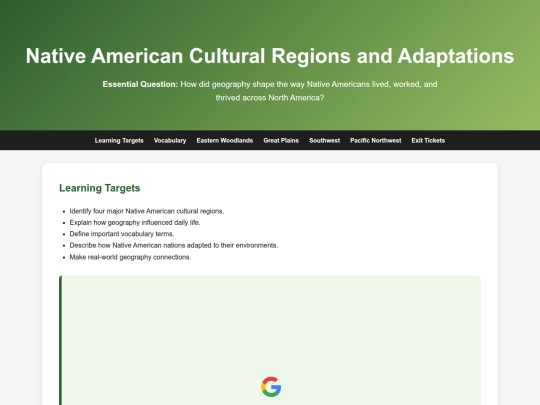Screen dimensions: 540x405
Task: Navigate to Great Plains section
Action: coord(281,141)
